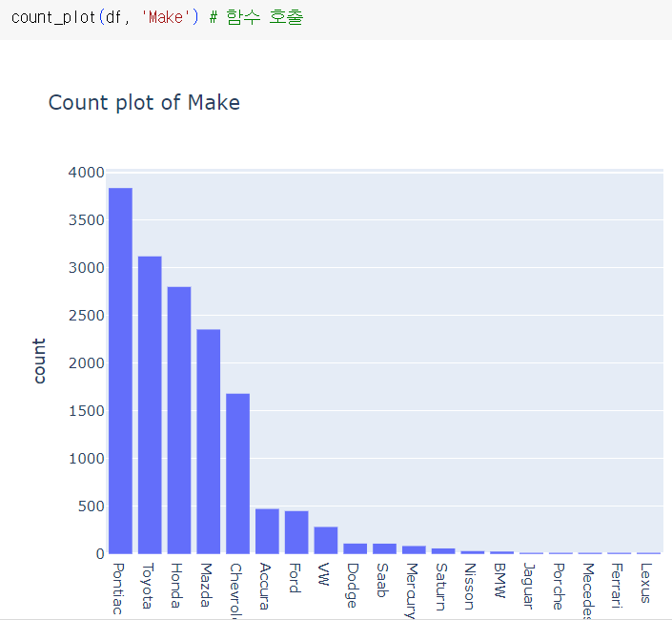The height and width of the screenshot is (620, 672).
Task: Click the Lexus x-axis label
Action: (x=646, y=583)
